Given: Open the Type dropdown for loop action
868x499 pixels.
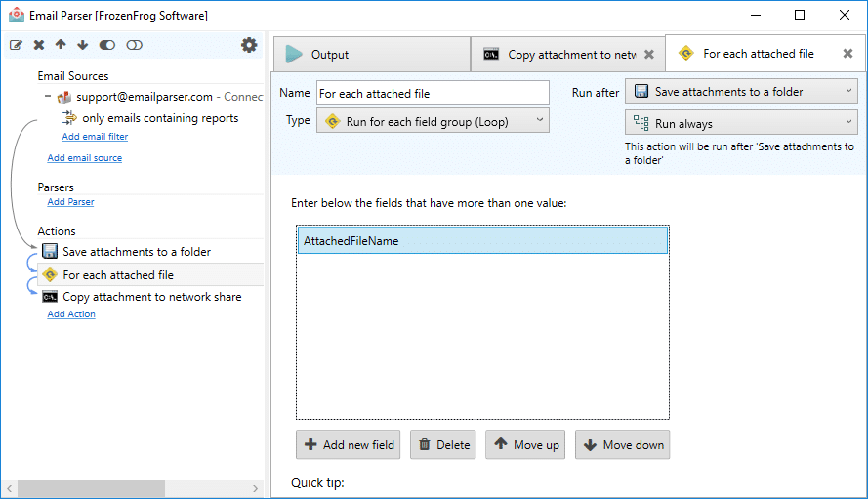Looking at the screenshot, I should pyautogui.click(x=433, y=121).
